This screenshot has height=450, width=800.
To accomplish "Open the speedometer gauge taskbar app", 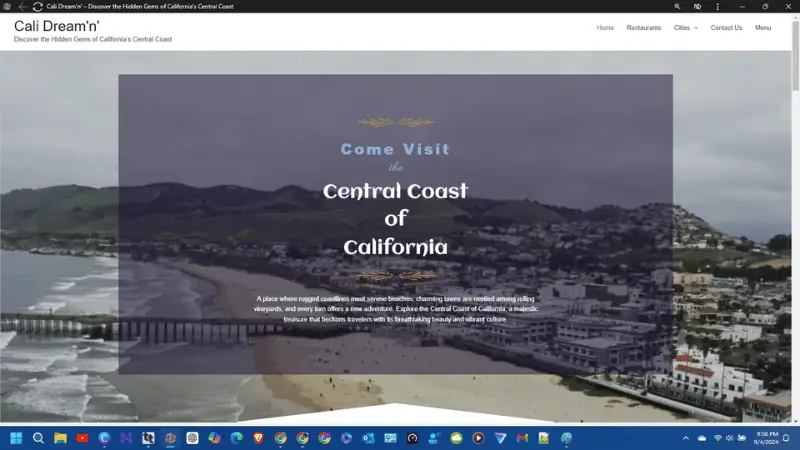I will tap(412, 438).
